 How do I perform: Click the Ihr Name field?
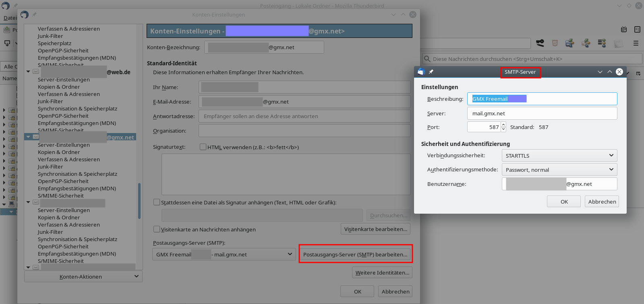click(304, 87)
